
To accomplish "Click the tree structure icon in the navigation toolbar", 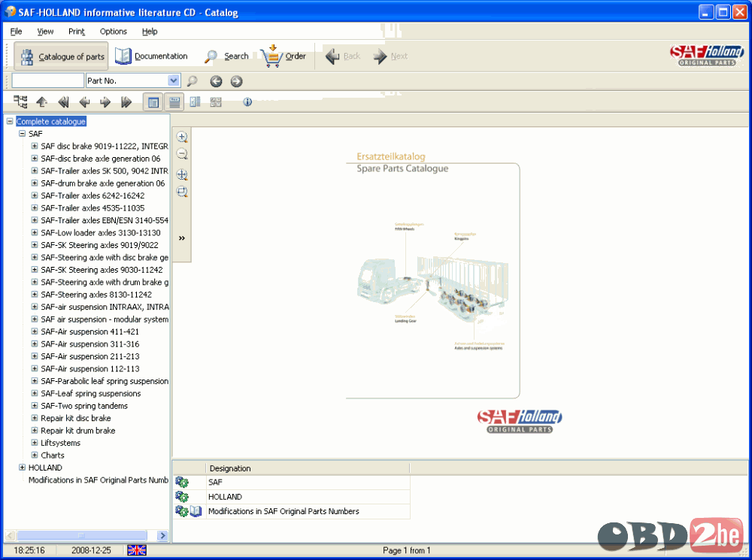I will coord(20,101).
